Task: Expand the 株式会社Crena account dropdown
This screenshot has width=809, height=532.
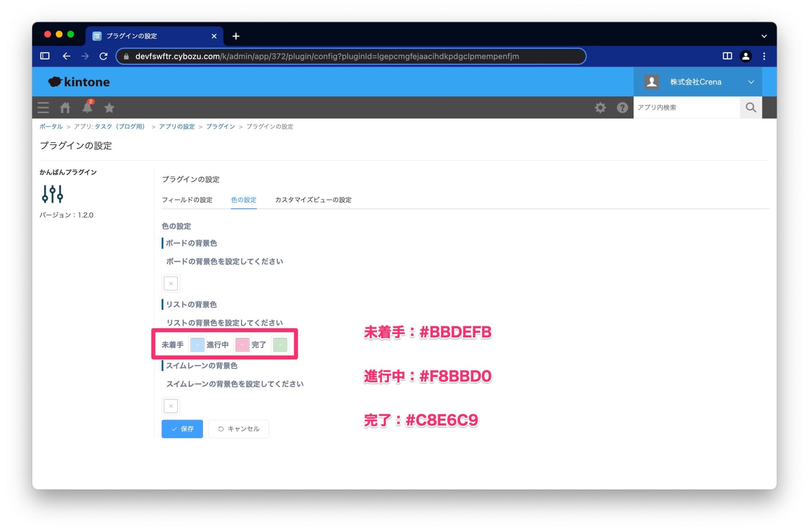Action: click(751, 82)
